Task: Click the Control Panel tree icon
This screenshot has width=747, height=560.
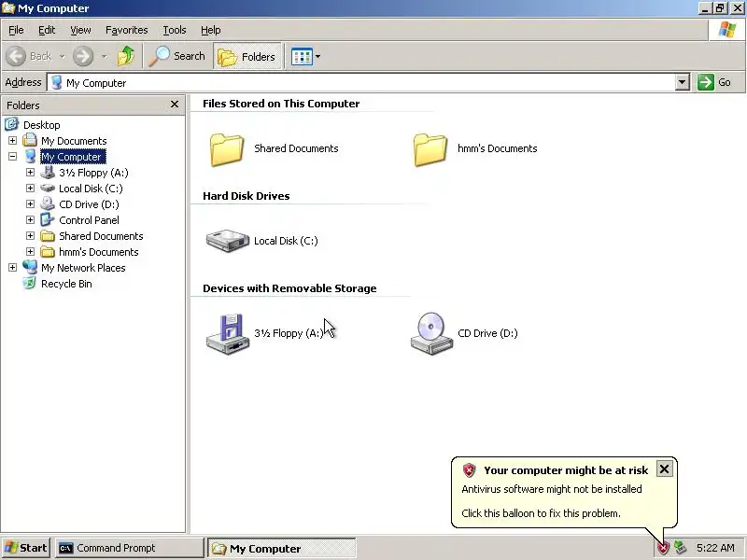Action: (48, 219)
